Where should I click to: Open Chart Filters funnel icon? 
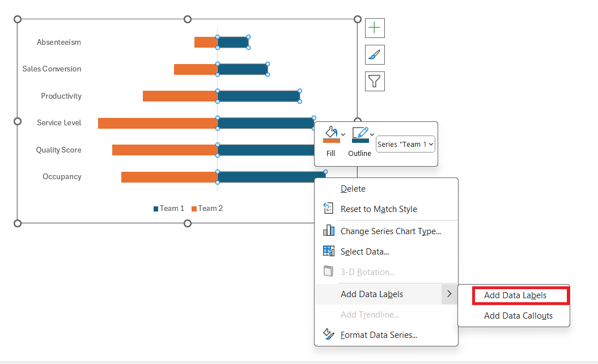pos(375,81)
